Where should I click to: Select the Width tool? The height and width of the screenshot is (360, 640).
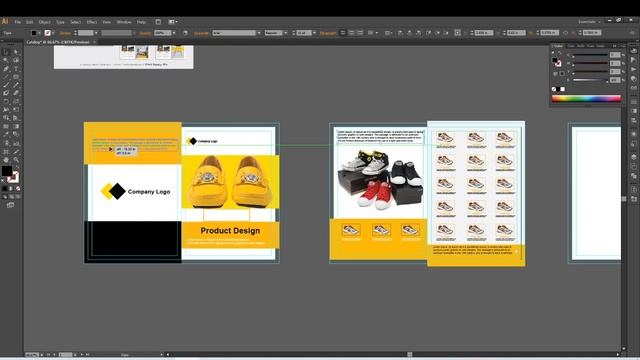coord(6,110)
